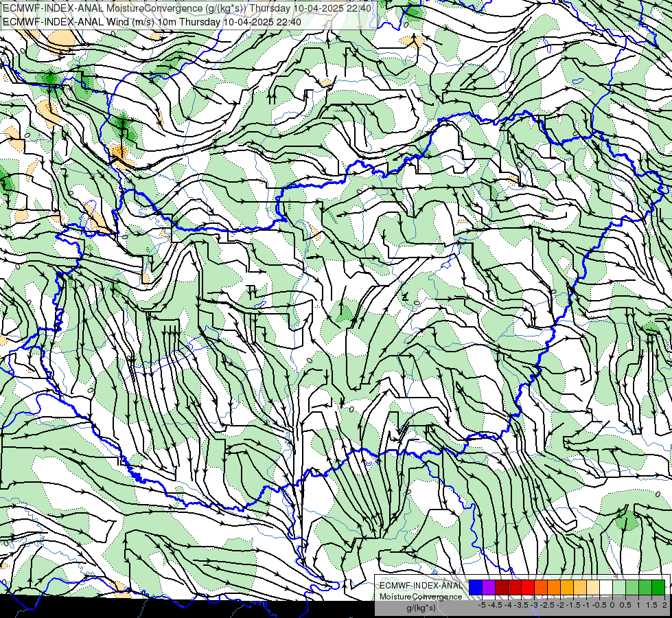Image resolution: width=672 pixels, height=618 pixels.
Task: Choose the amber swatch between -2 and -1.5
Action: (567, 587)
